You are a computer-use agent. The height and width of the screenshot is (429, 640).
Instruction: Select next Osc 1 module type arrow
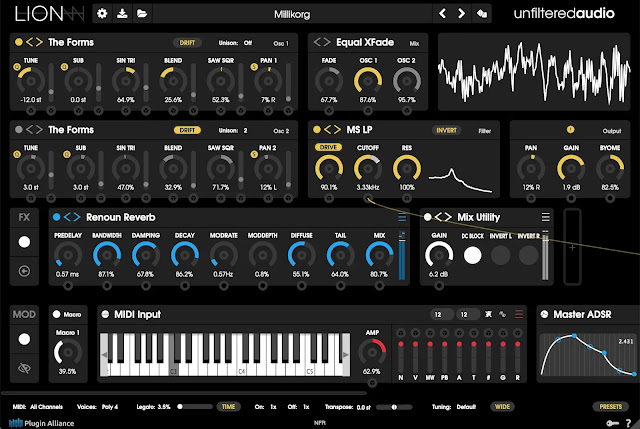click(39, 42)
